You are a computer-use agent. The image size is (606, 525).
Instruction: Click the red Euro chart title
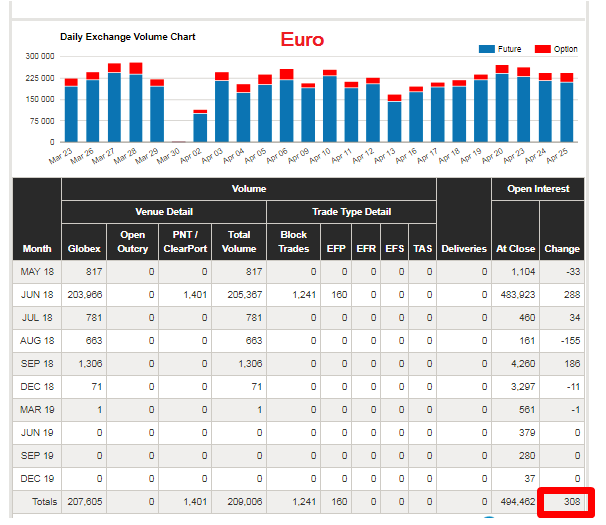click(301, 40)
